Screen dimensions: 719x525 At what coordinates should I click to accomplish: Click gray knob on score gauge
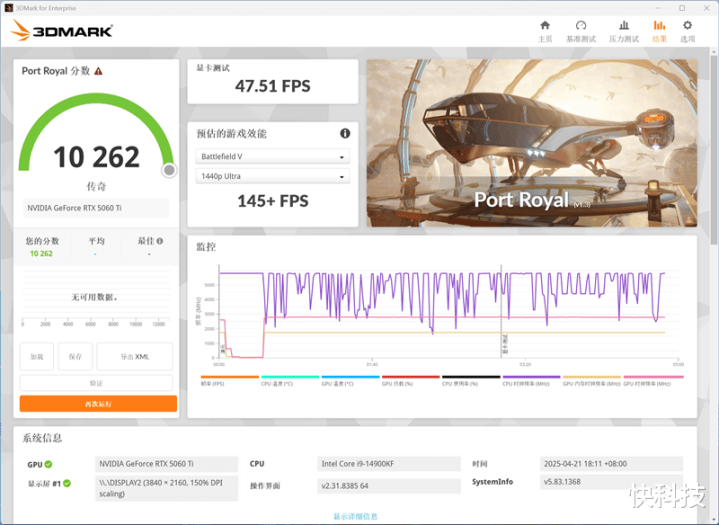pyautogui.click(x=169, y=170)
